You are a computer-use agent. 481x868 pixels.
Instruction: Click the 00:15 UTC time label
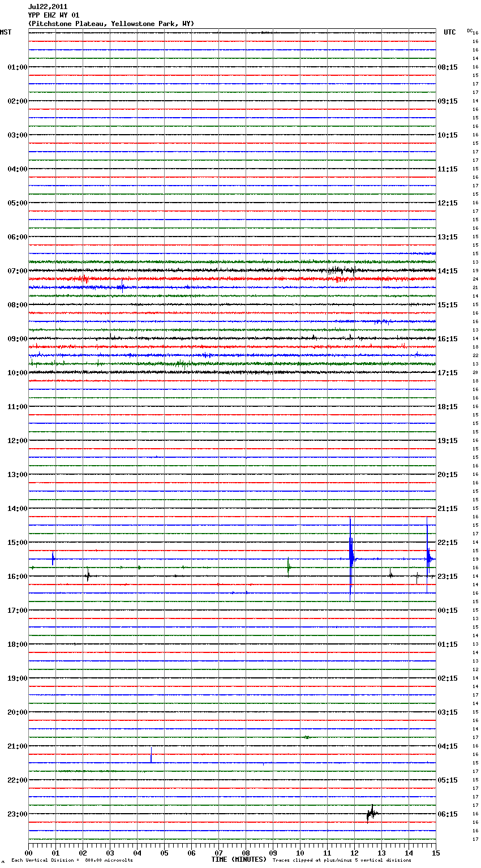pos(448,611)
